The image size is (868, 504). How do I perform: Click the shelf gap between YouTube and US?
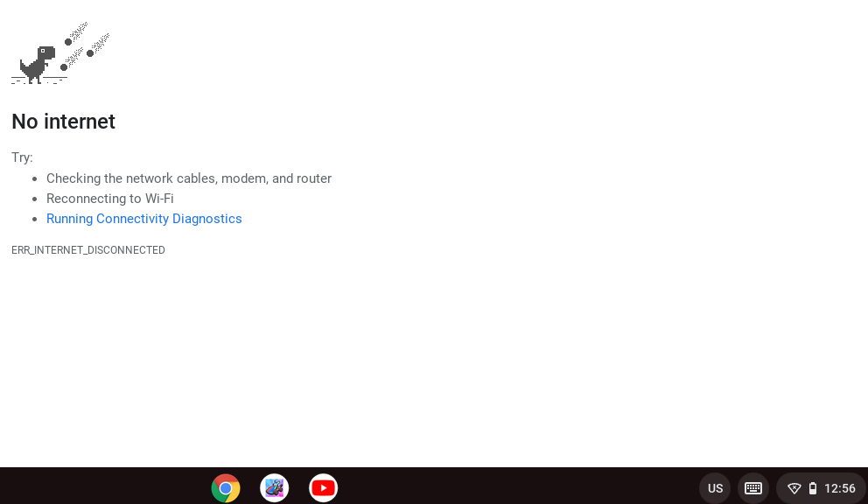point(516,486)
